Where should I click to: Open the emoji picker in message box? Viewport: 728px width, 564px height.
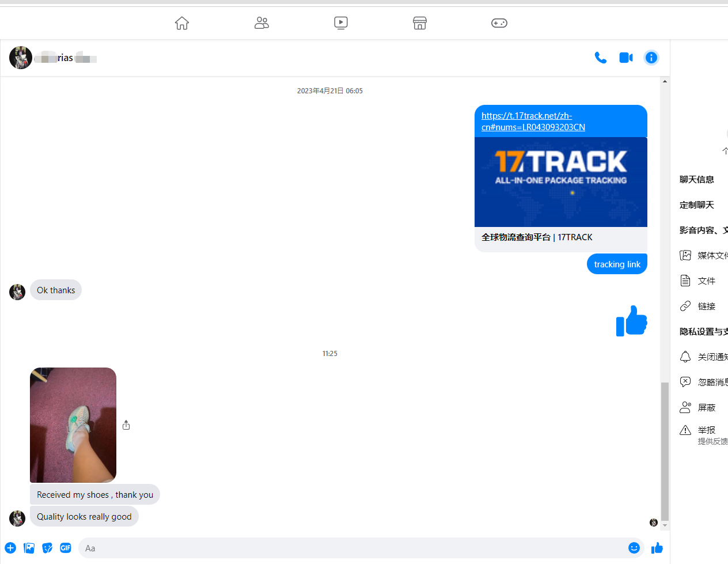pyautogui.click(x=634, y=548)
